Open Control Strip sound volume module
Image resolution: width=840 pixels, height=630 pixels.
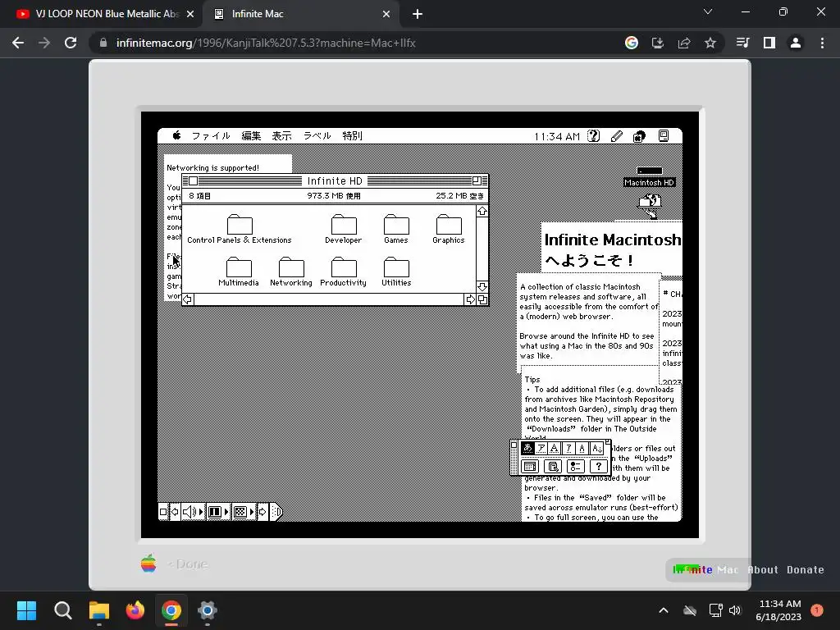coord(193,512)
